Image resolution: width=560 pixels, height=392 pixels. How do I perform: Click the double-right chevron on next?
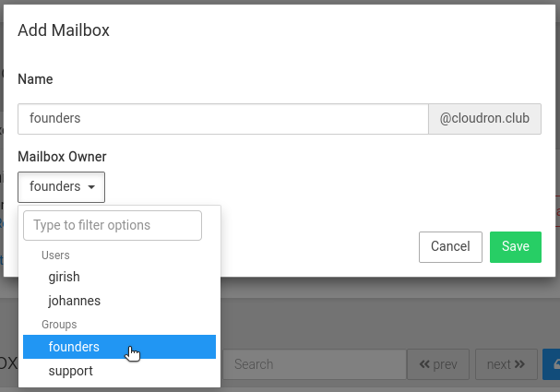519,364
